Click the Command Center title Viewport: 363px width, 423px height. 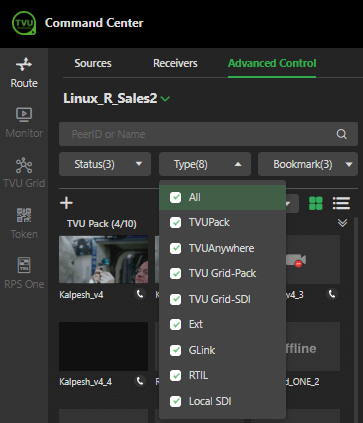(94, 23)
